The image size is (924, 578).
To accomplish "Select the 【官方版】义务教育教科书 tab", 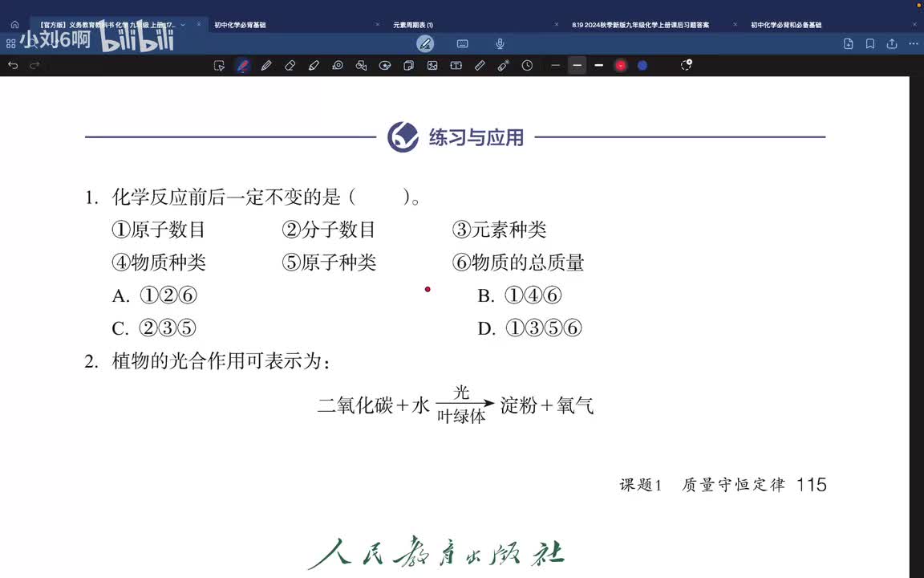I will (x=107, y=25).
